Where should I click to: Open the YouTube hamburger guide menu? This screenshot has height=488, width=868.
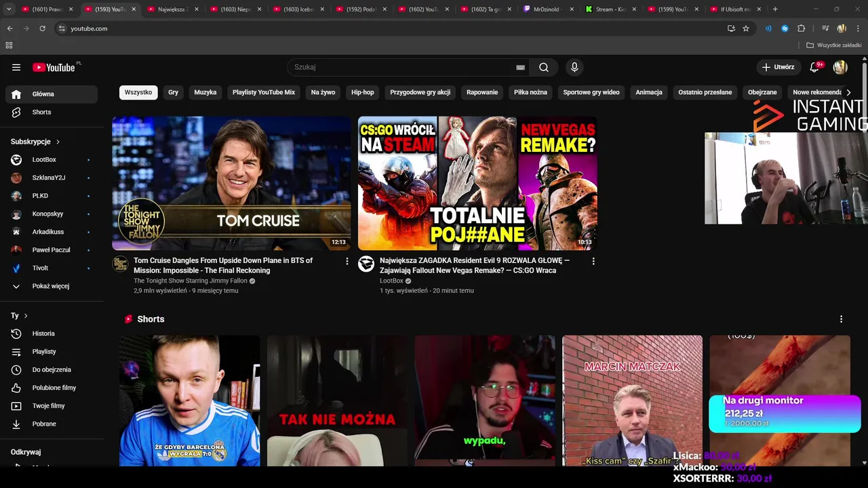[x=16, y=67]
